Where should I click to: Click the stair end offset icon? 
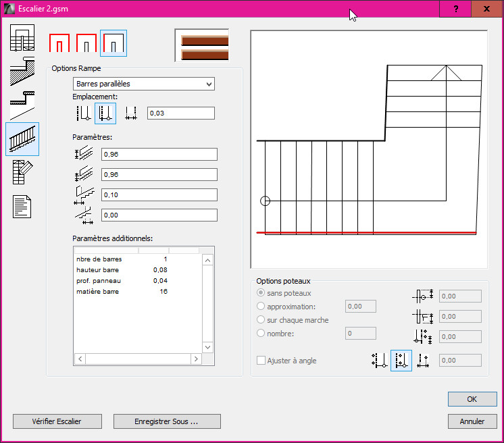[84, 215]
